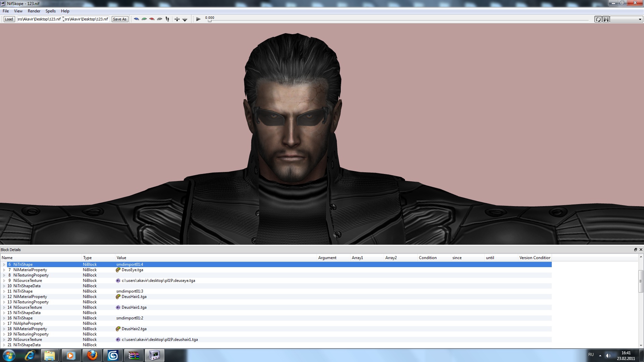Open the Spells menu

[x=51, y=11]
